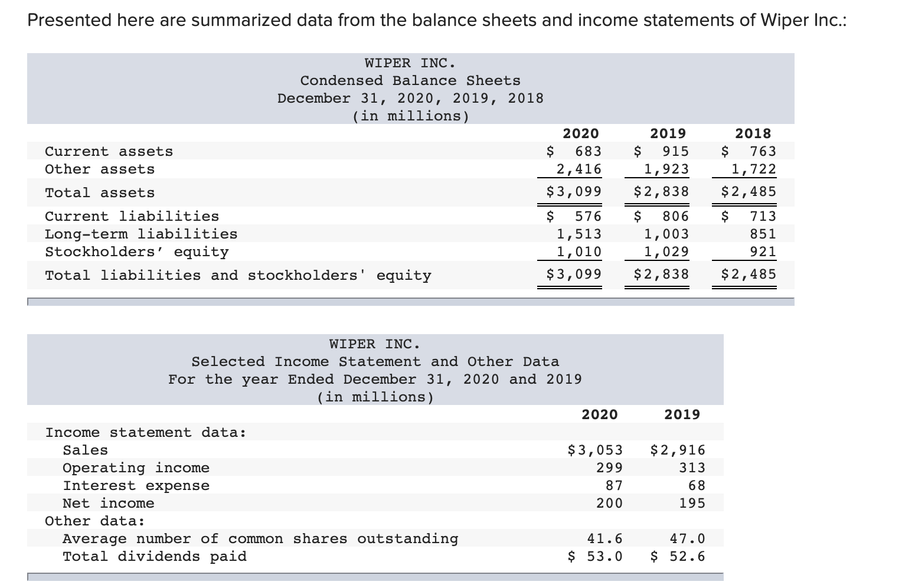Click the interest expense value 87
Image resolution: width=902 pixels, height=588 pixels.
click(614, 486)
